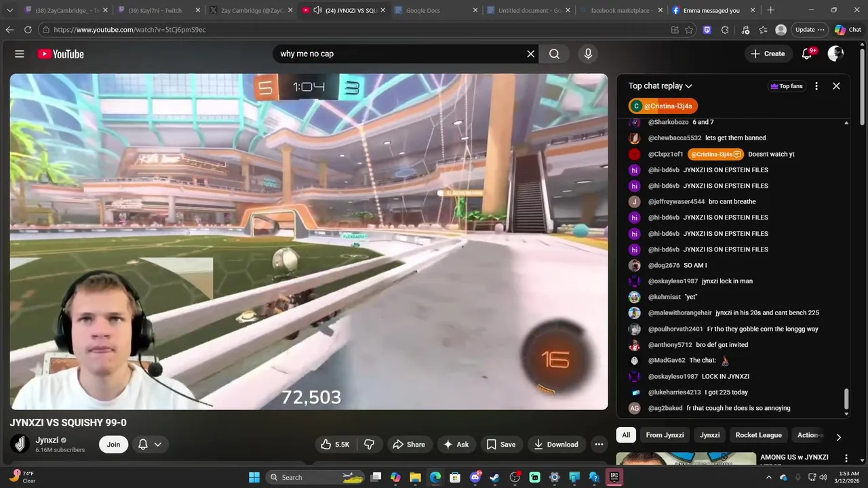This screenshot has height=488, width=868.
Task: Ask about this video
Action: tap(456, 445)
